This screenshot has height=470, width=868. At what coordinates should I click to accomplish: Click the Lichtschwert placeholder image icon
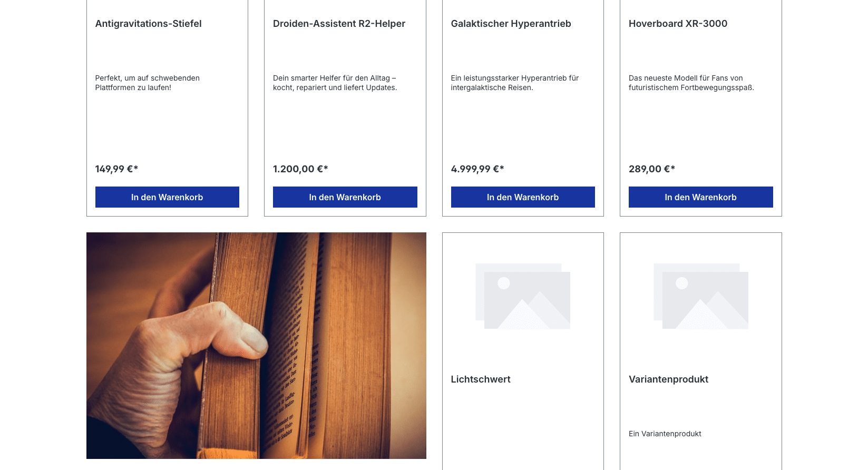[523, 296]
